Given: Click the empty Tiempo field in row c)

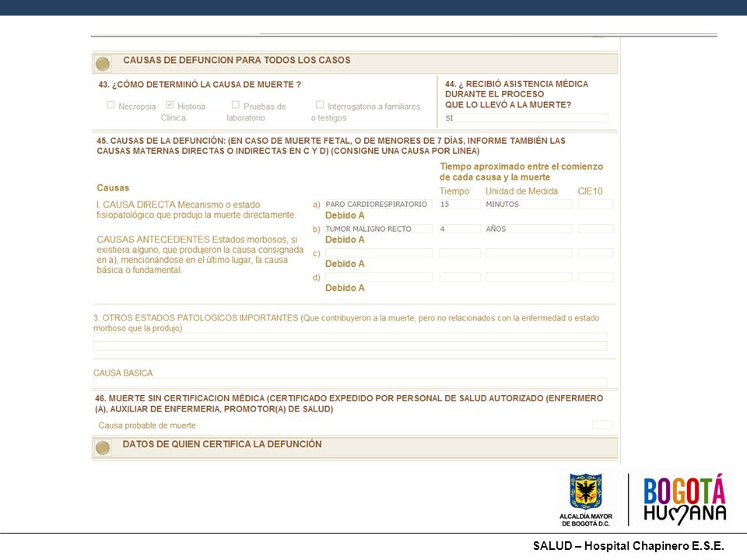Looking at the screenshot, I should tap(460, 253).
